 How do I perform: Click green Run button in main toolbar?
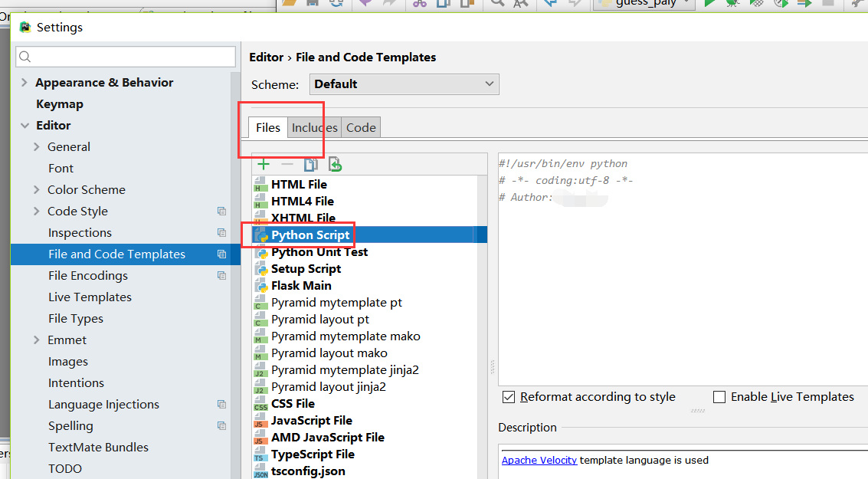click(709, 3)
